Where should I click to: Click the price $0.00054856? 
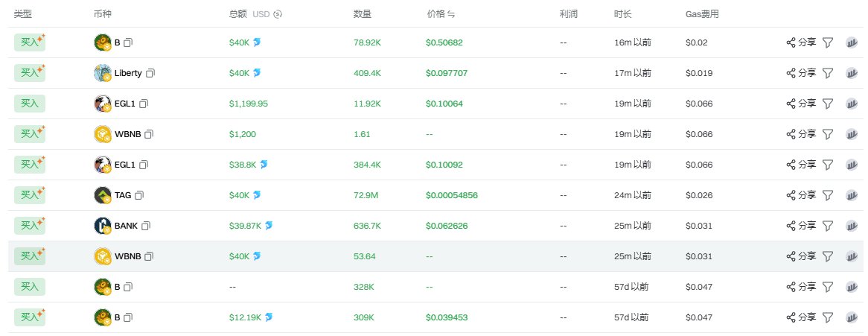[x=452, y=195]
